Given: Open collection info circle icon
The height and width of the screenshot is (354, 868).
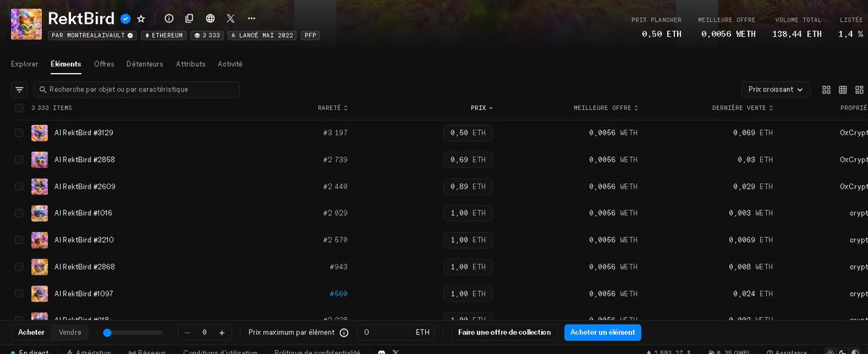Looking at the screenshot, I should point(169,18).
